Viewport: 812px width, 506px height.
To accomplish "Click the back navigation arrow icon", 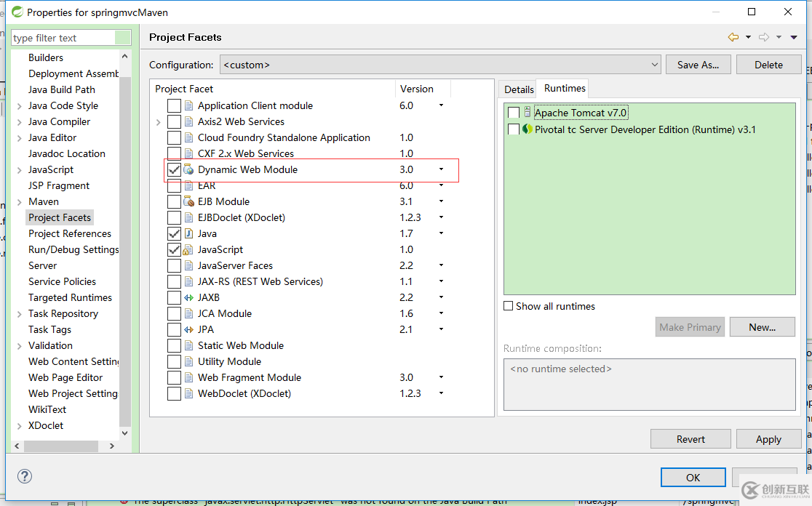I will [733, 37].
